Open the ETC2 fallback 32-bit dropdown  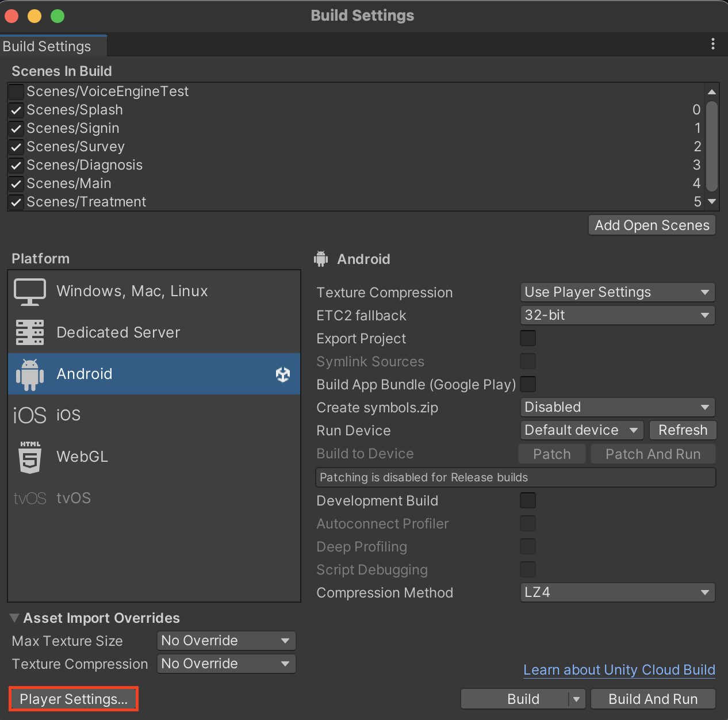pyautogui.click(x=618, y=315)
